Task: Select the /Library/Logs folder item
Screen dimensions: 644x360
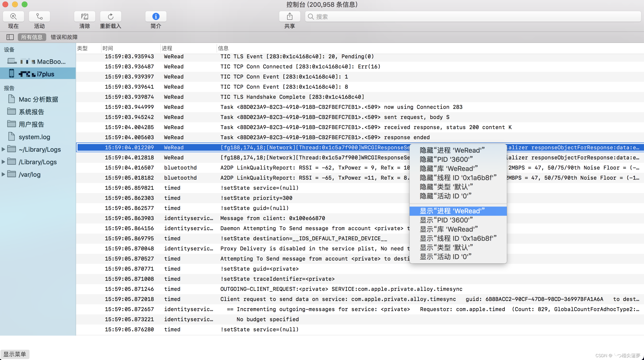Action: 38,162
